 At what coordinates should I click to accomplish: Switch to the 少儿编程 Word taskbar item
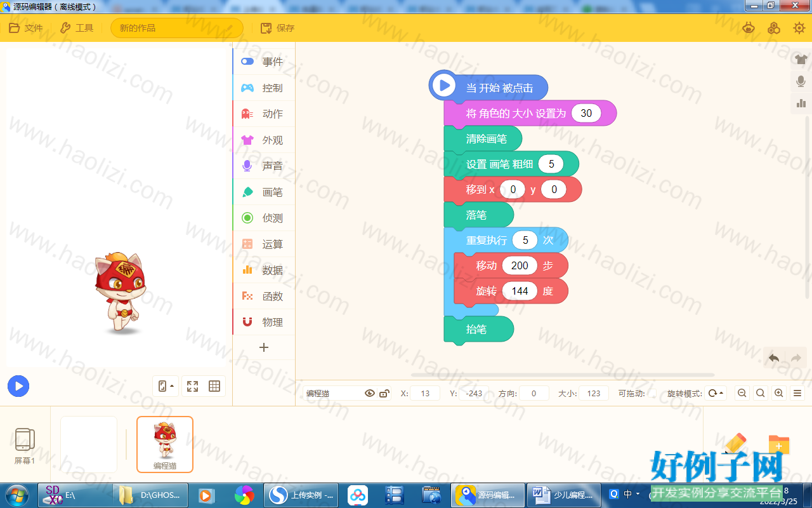[x=565, y=495]
